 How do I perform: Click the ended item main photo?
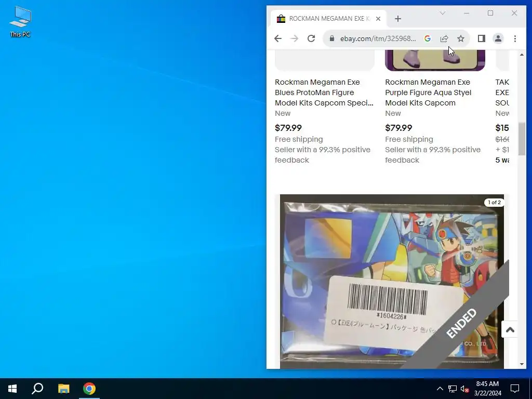click(392, 281)
